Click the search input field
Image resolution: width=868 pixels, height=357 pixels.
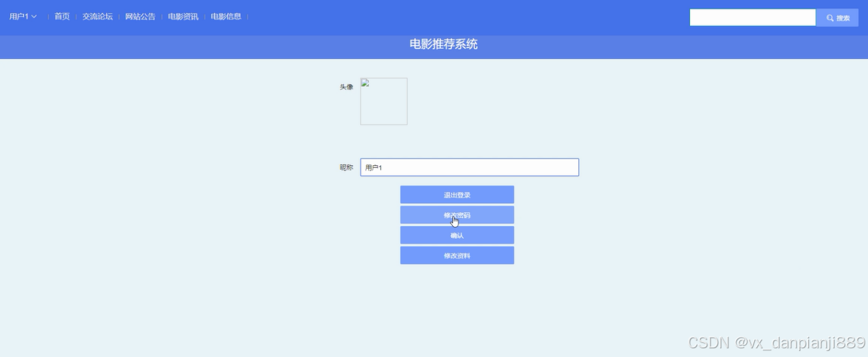[x=753, y=17]
